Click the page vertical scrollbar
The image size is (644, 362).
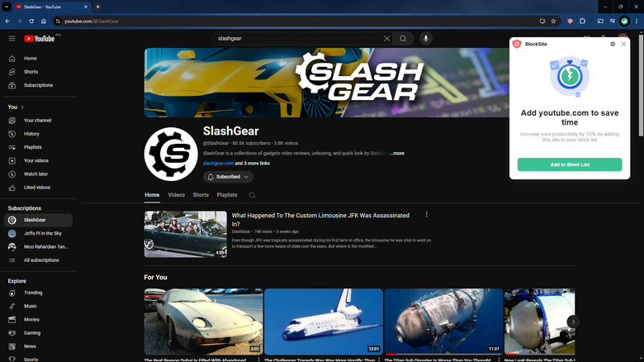[641, 87]
